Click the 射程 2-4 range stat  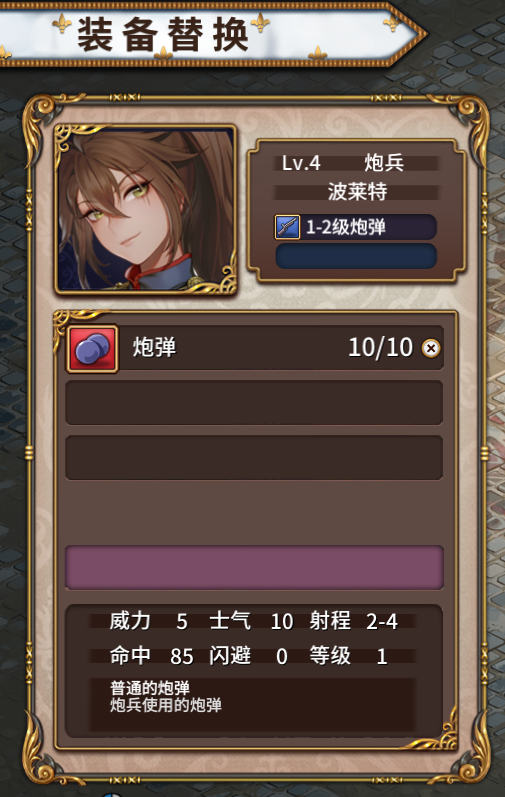(354, 621)
